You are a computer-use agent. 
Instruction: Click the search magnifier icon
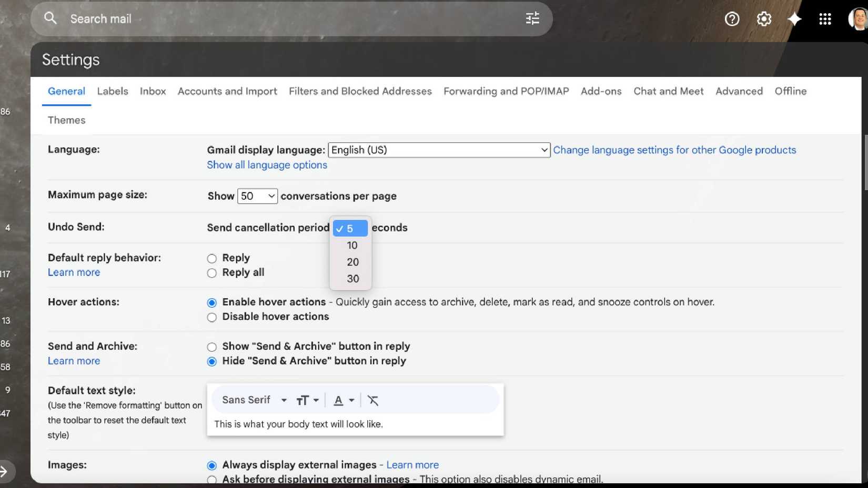tap(51, 18)
